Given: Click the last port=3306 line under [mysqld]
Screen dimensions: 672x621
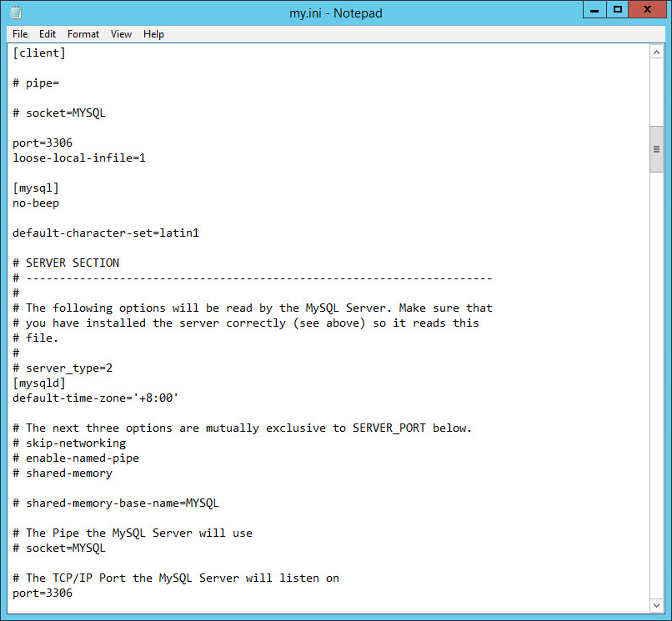Looking at the screenshot, I should 43,593.
